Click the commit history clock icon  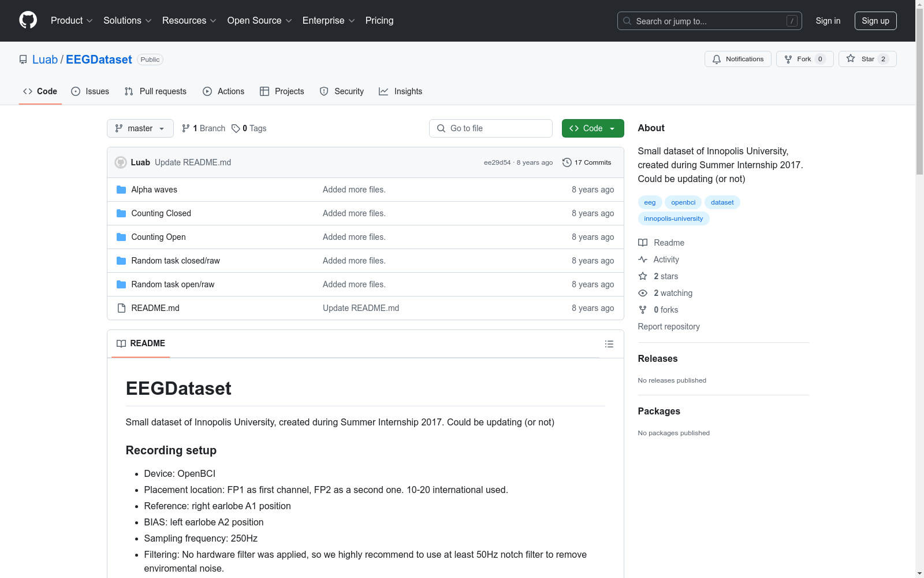(x=567, y=162)
